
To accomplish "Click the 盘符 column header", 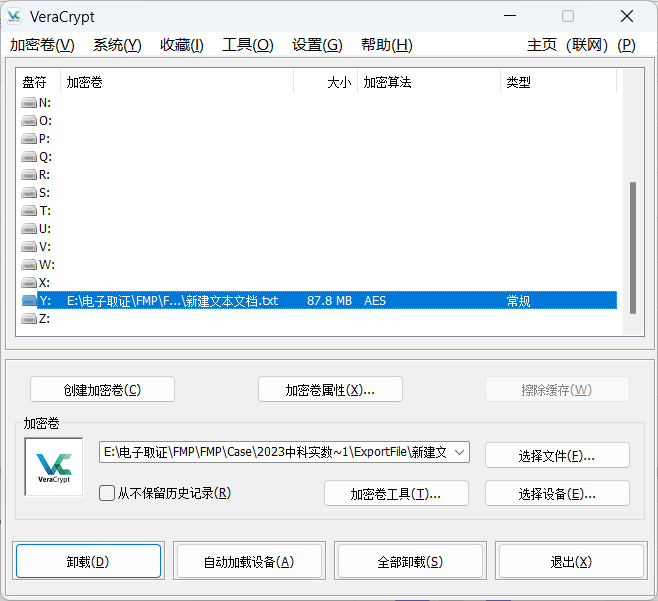I will click(38, 82).
